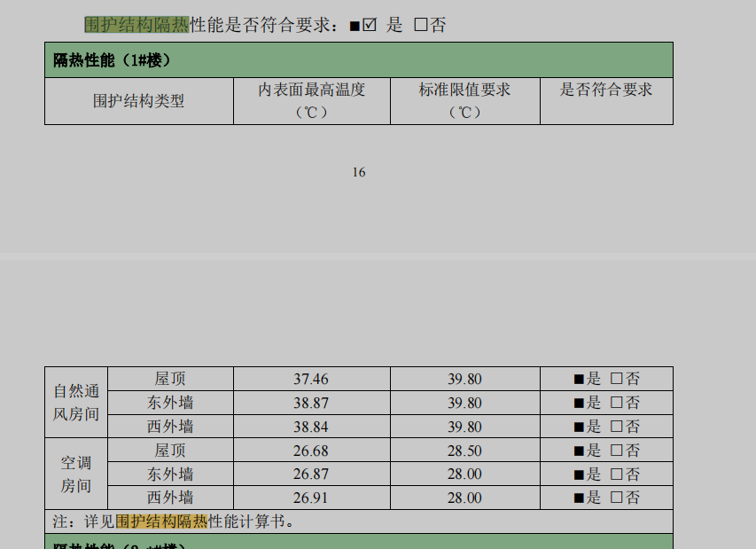Mark 否 in the 26.68 屋顶 row
The height and width of the screenshot is (549, 756).
[x=617, y=451]
